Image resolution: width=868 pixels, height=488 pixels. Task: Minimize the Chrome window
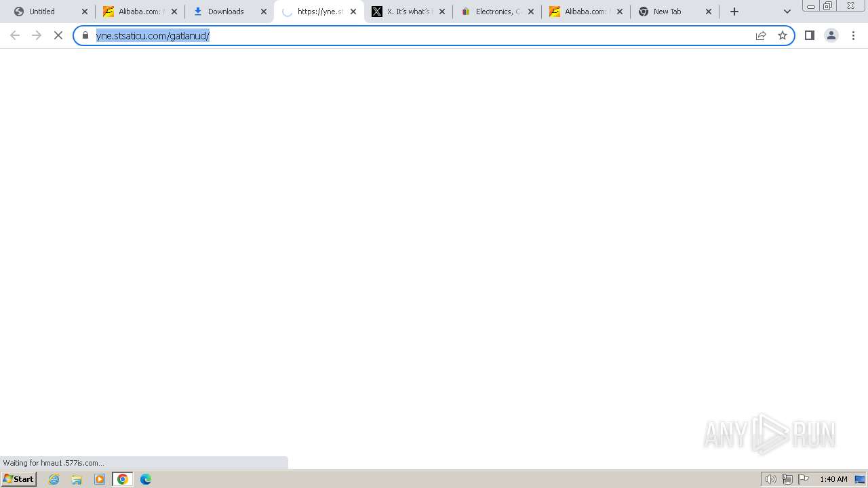[811, 6]
